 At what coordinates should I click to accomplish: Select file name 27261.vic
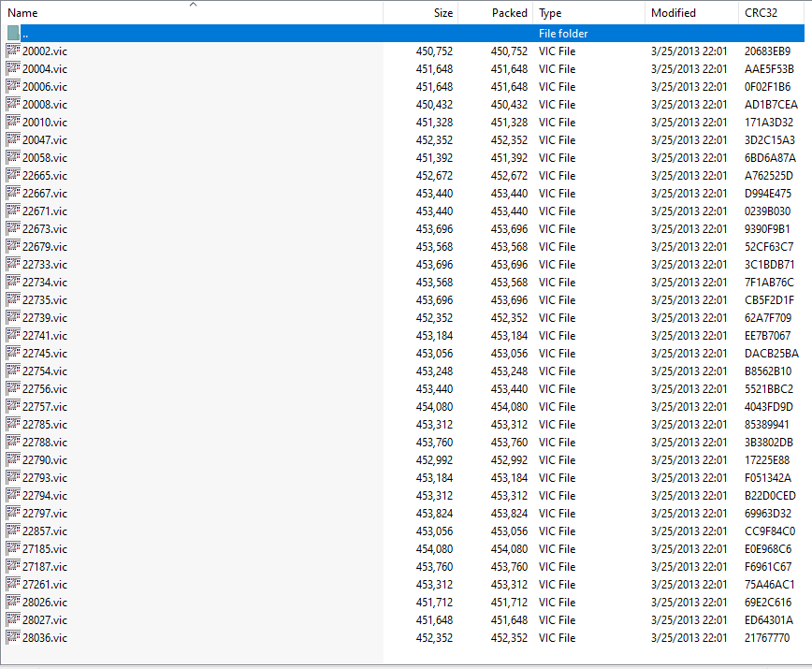[x=45, y=584]
